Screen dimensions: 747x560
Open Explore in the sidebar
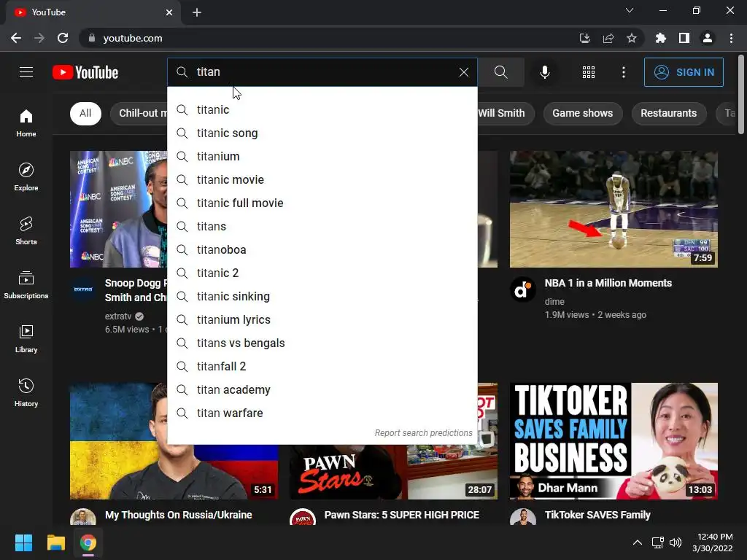[x=26, y=177]
